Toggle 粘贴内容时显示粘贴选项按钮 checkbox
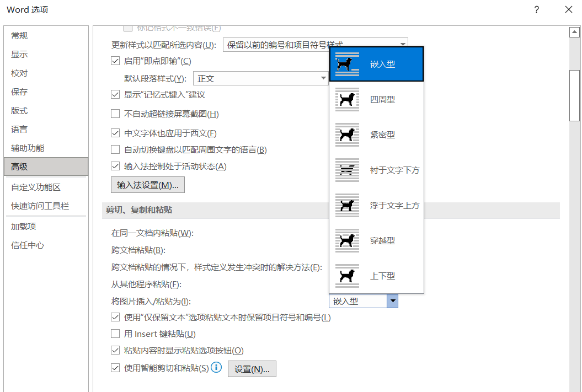Screen dimensions: 582x392 click(x=115, y=350)
